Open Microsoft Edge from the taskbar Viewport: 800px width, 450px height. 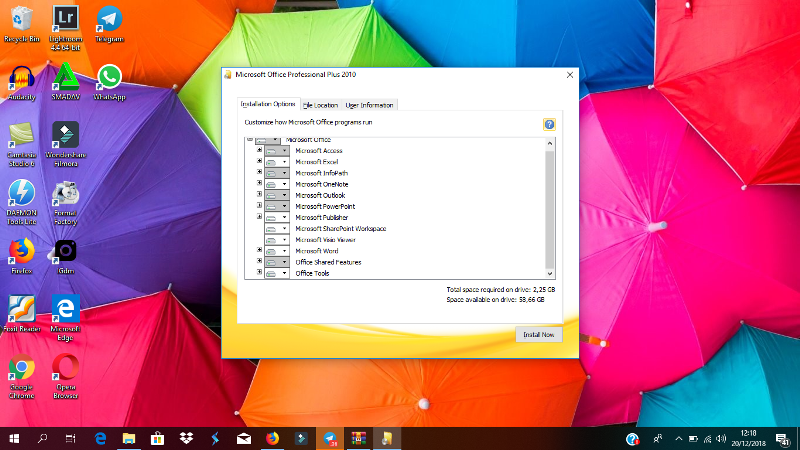click(x=100, y=438)
